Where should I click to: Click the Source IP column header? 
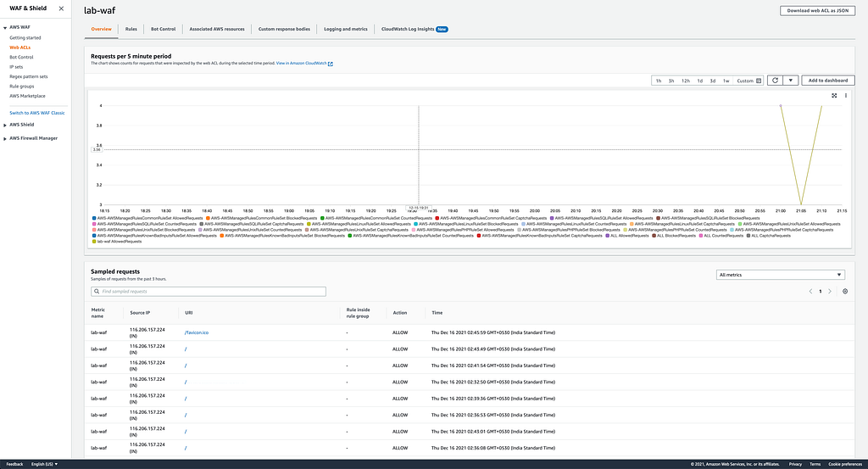pos(140,313)
